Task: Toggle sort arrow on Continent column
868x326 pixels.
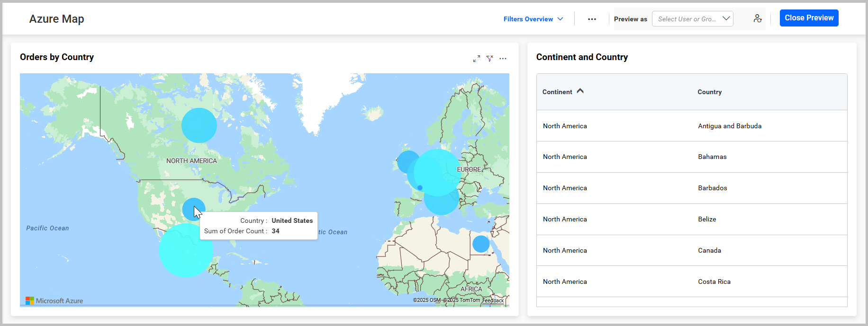Action: click(580, 91)
